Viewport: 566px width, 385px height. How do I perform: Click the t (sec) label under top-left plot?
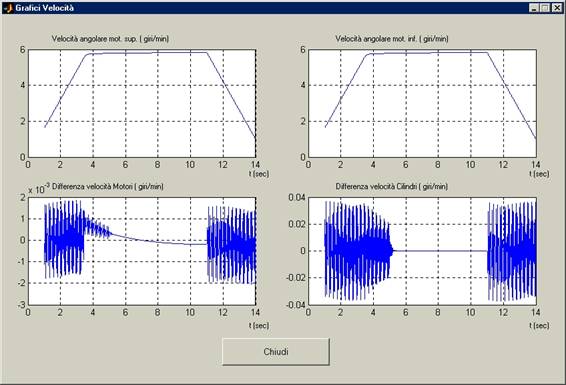[259, 174]
